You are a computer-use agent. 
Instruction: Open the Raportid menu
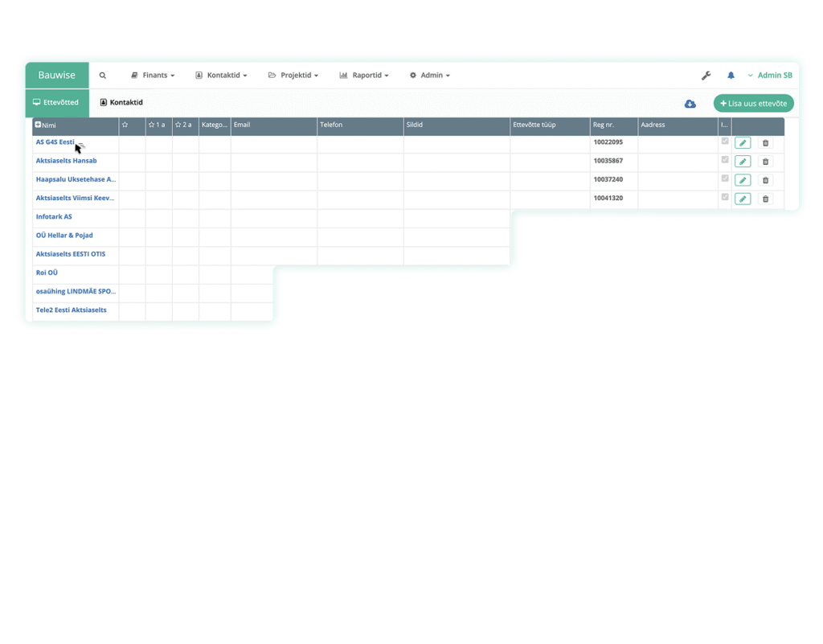pyautogui.click(x=363, y=75)
